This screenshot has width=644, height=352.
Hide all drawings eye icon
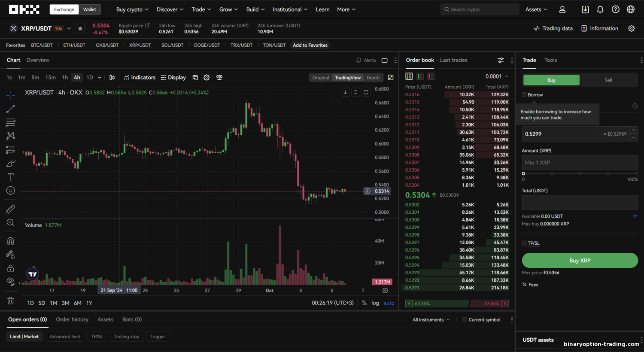point(11,282)
